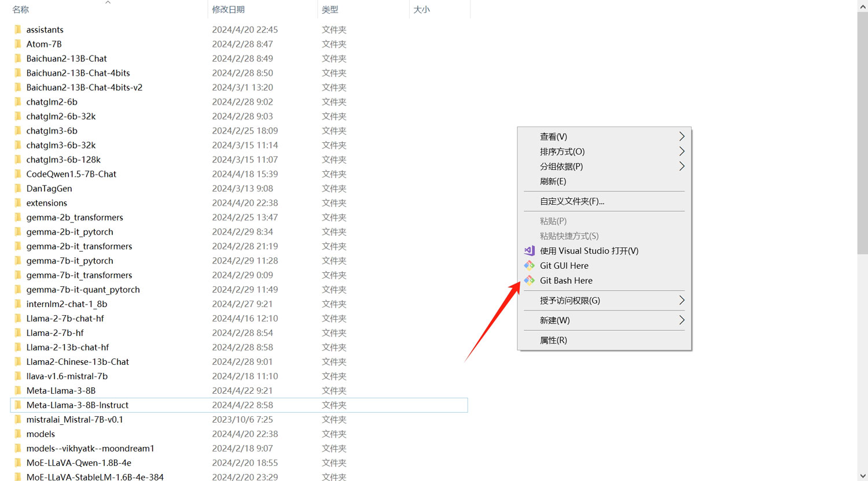Click the date 2024/3/1 13:20
Viewport: 868px width, 481px height.
tap(242, 87)
